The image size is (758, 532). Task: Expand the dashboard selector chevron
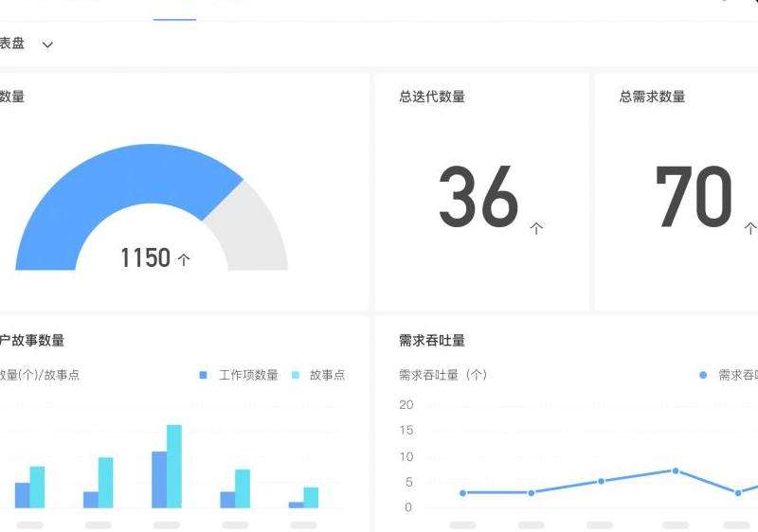[47, 44]
